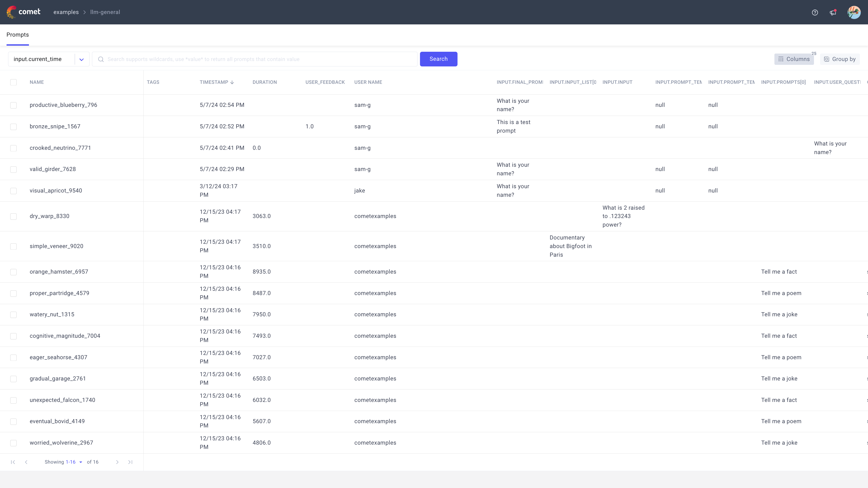The image size is (868, 488).
Task: Click the Timestamp sort arrow icon
Action: (x=232, y=82)
